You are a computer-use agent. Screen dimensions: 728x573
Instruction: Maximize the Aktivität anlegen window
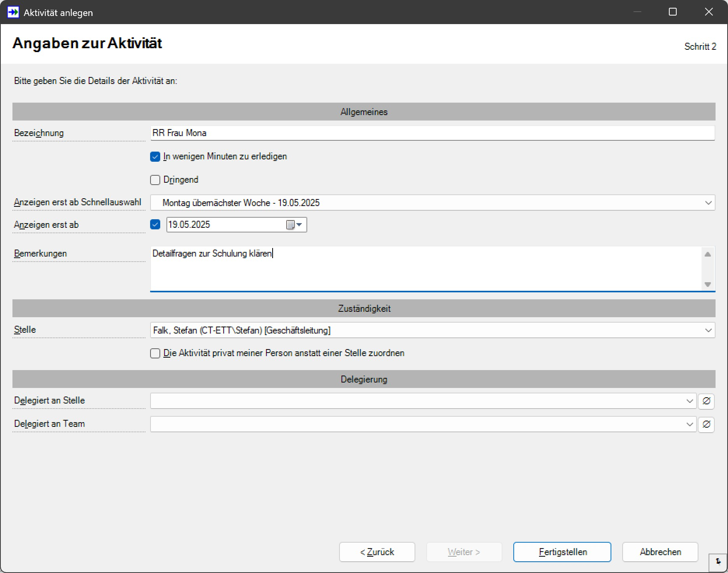(x=672, y=12)
